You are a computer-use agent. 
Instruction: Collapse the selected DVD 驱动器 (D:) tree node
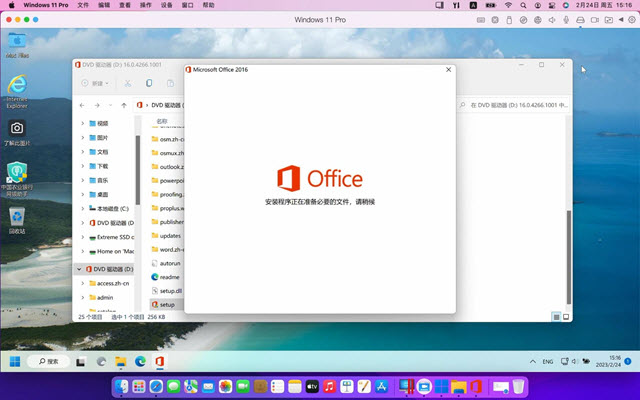pos(79,269)
